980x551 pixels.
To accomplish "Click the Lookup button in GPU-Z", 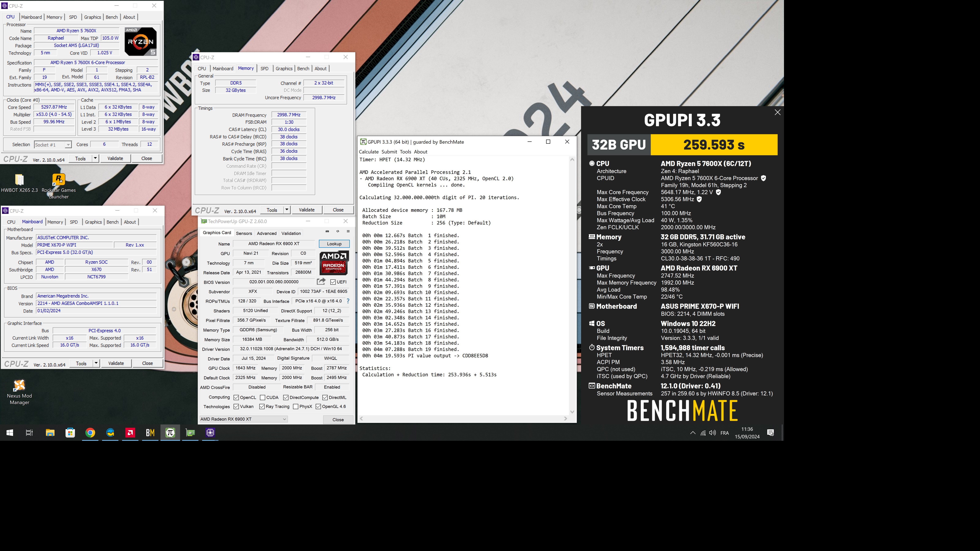I will 334,244.
